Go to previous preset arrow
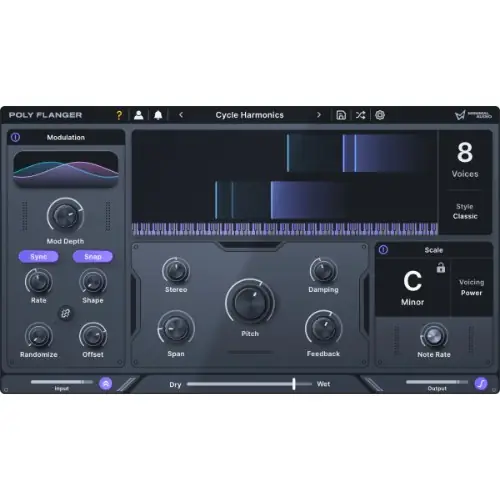Viewport: 500px width, 500px height. point(181,115)
